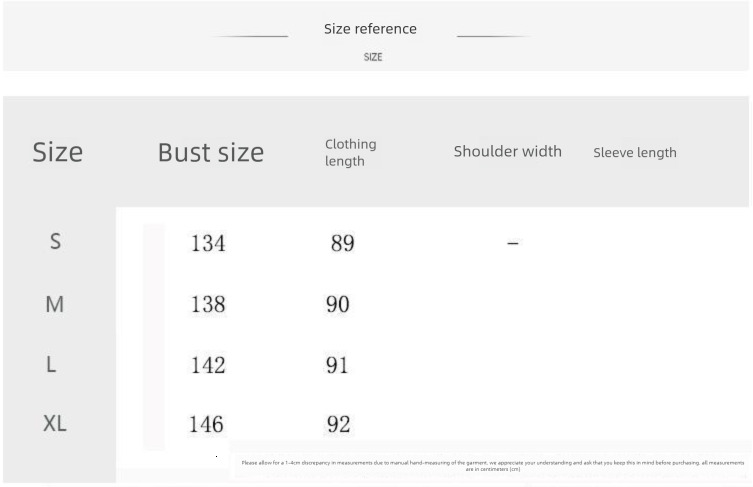Select bust size value 146
The height and width of the screenshot is (487, 753).
tap(206, 425)
